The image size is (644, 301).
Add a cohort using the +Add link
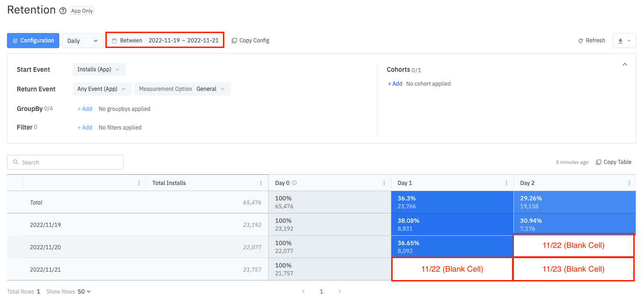[395, 84]
